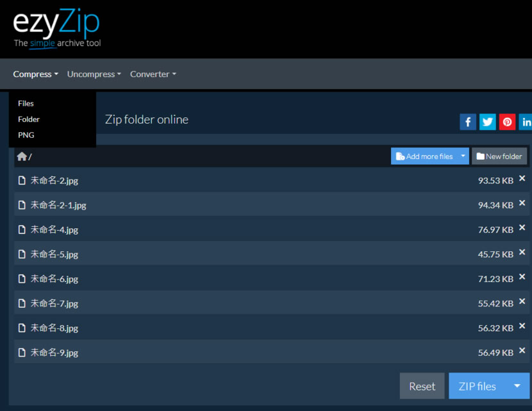The width and height of the screenshot is (532, 411).
Task: Create a New folder
Action: coord(499,156)
